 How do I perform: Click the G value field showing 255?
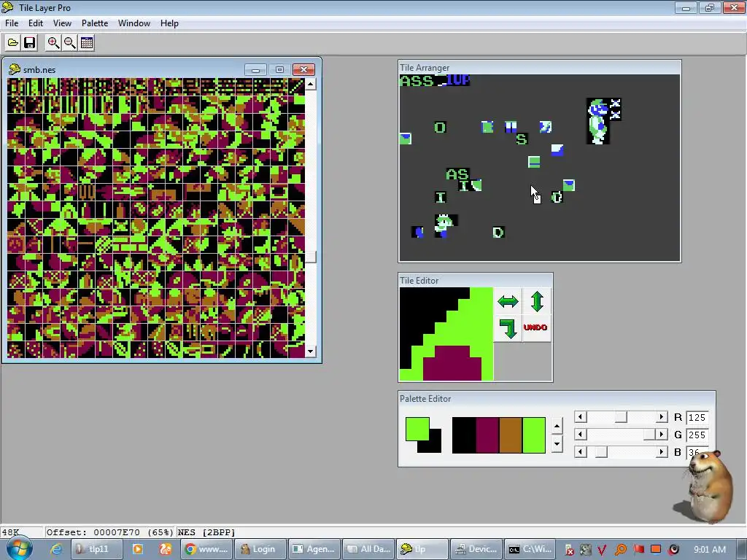(x=697, y=435)
